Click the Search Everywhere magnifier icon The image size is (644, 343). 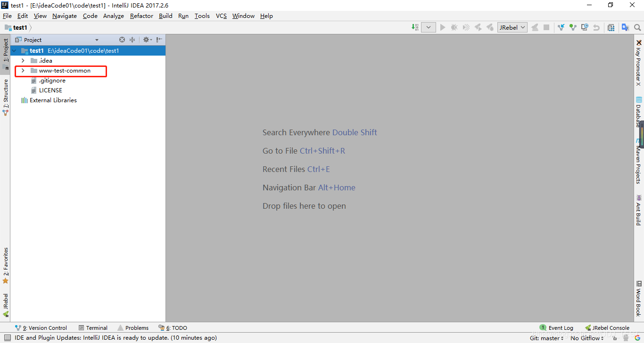pyautogui.click(x=637, y=27)
